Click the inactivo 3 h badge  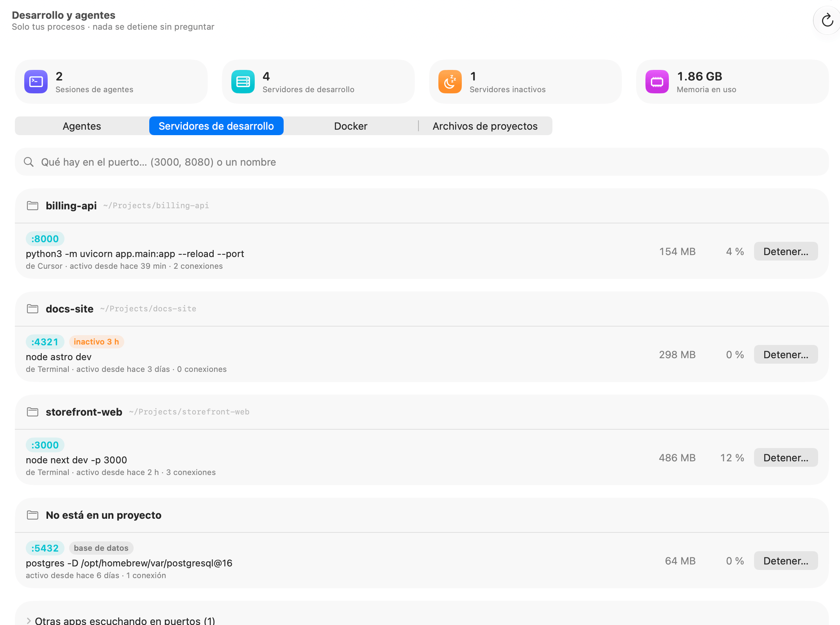tap(97, 342)
